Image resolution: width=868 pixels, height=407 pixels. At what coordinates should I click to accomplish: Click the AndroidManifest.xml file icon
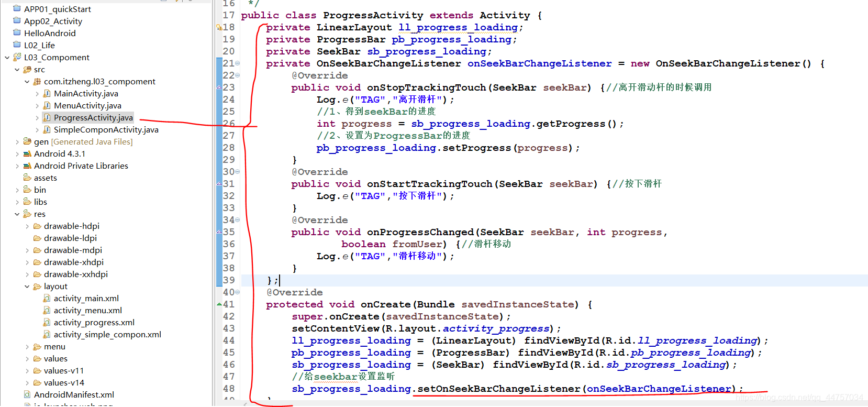(x=27, y=394)
